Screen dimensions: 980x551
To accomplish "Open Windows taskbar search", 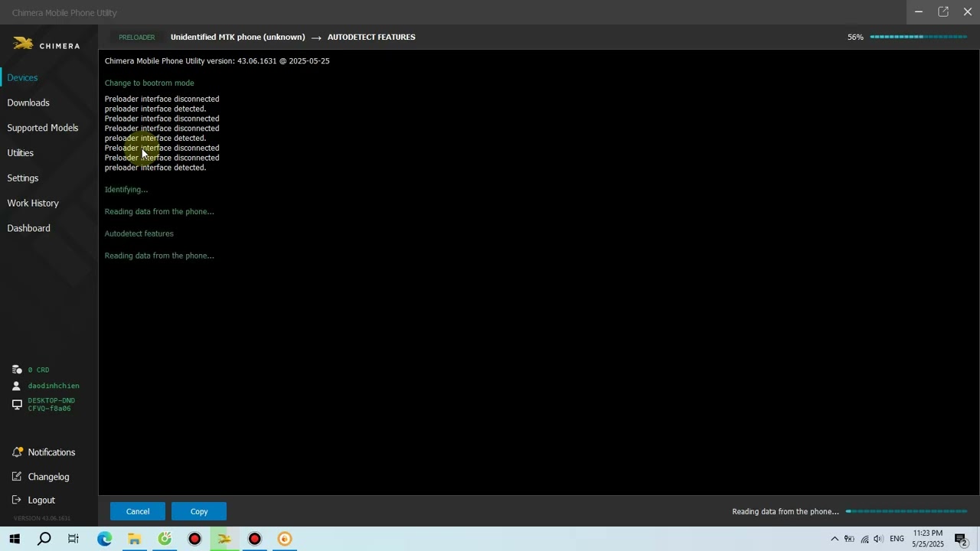I will 44,539.
